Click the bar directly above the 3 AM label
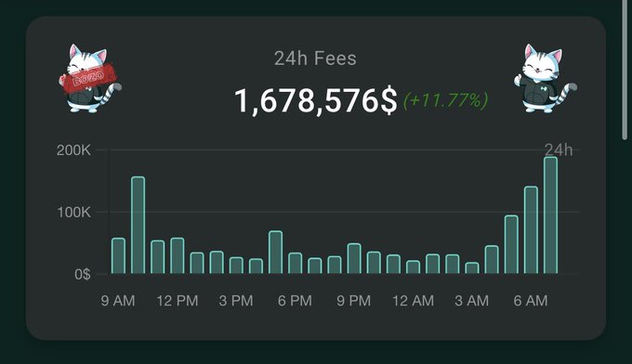Screen dimensions: 632x364 click(x=472, y=268)
